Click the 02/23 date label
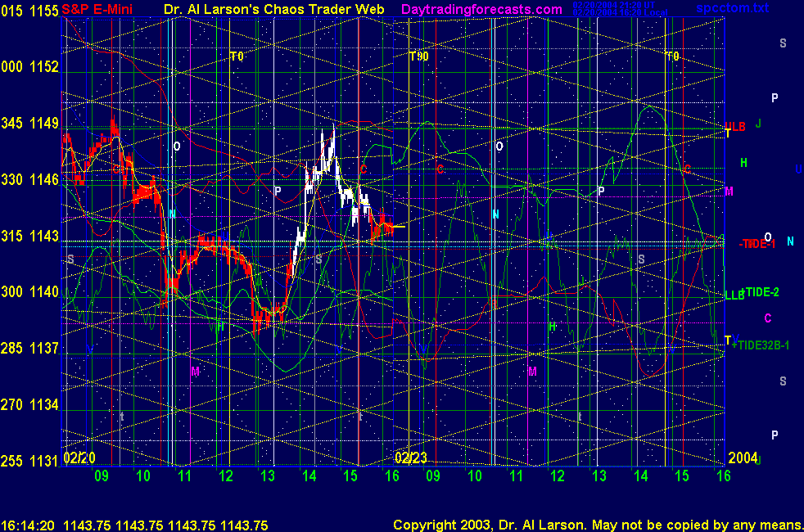Screen dimensions: 804x532 click(411, 458)
